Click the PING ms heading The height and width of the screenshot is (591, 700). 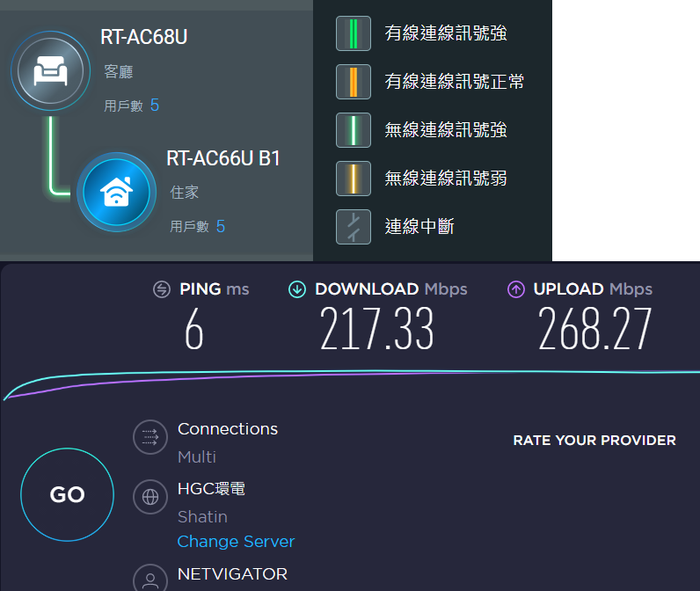click(x=215, y=289)
